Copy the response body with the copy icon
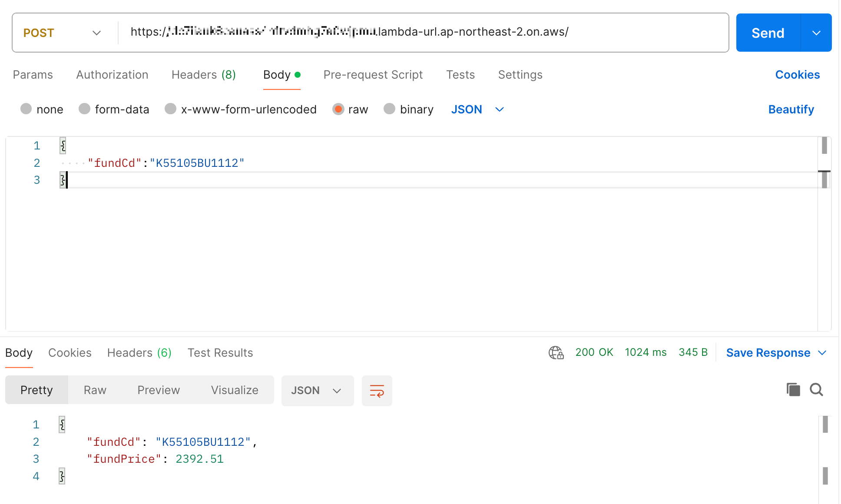Viewport: 841px width, 504px height. pyautogui.click(x=793, y=390)
